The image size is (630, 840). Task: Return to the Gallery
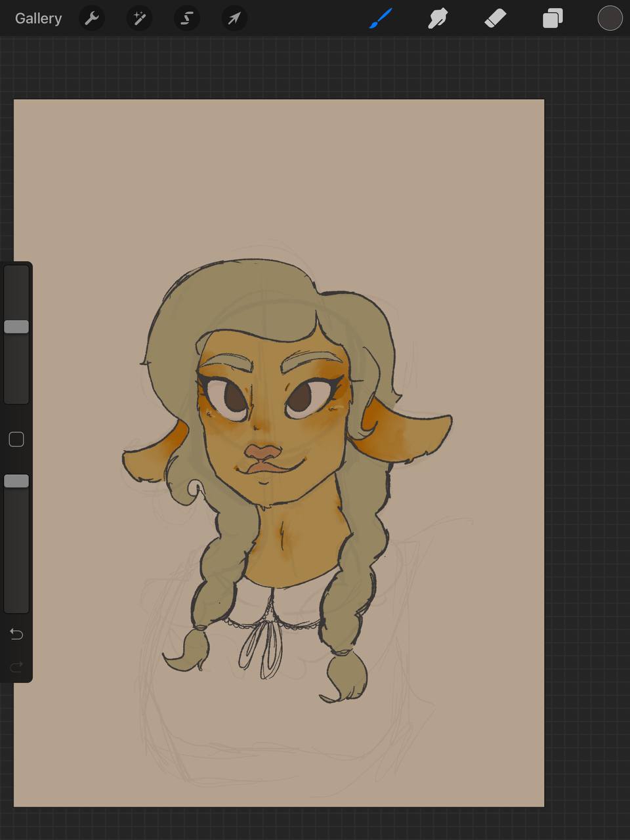pyautogui.click(x=38, y=18)
